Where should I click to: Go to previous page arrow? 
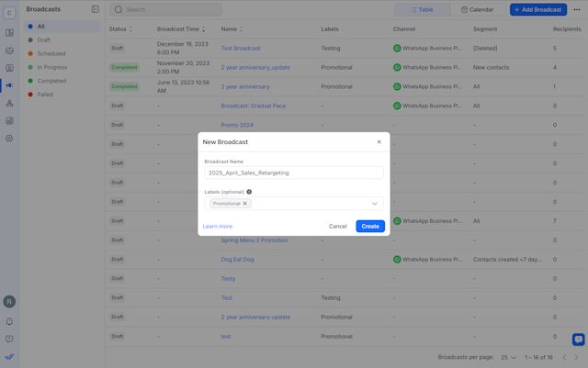[x=564, y=358]
